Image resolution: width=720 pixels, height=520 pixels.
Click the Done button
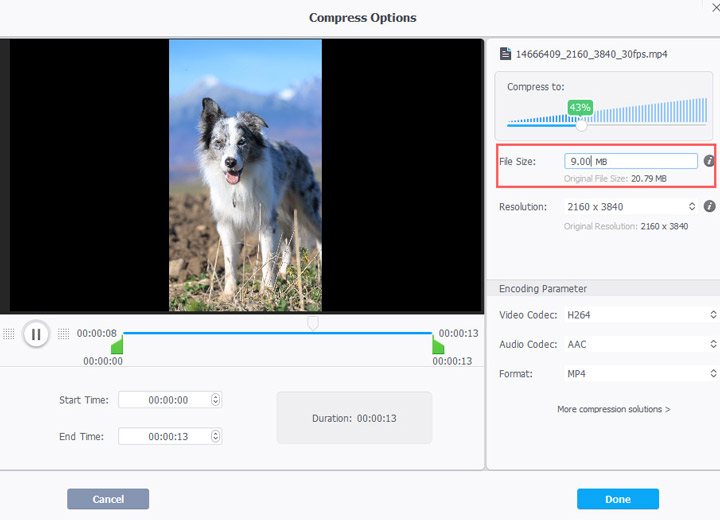pyautogui.click(x=618, y=499)
